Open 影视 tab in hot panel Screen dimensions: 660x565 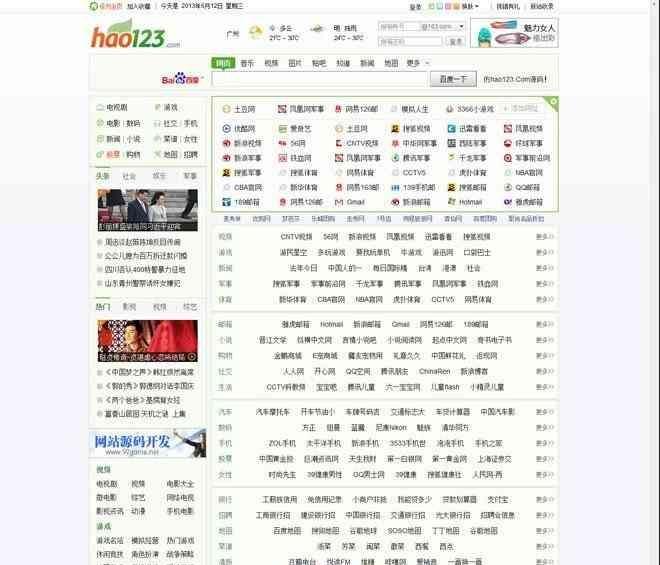(x=129, y=307)
